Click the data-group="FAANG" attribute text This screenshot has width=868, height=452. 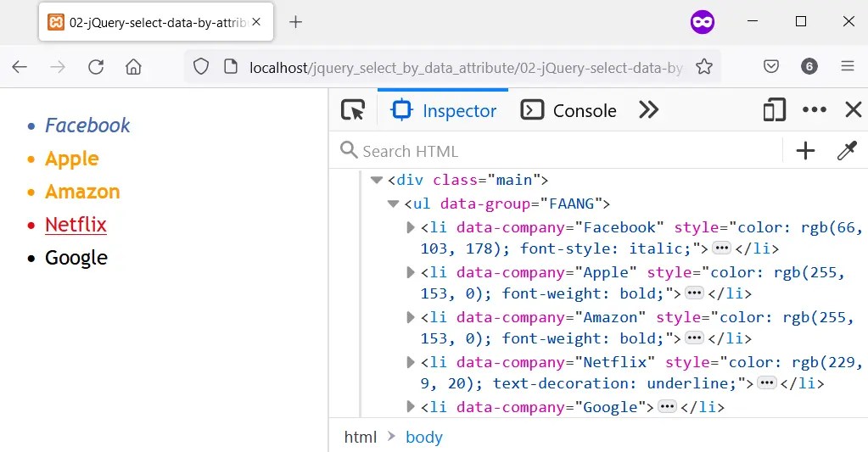tap(521, 204)
